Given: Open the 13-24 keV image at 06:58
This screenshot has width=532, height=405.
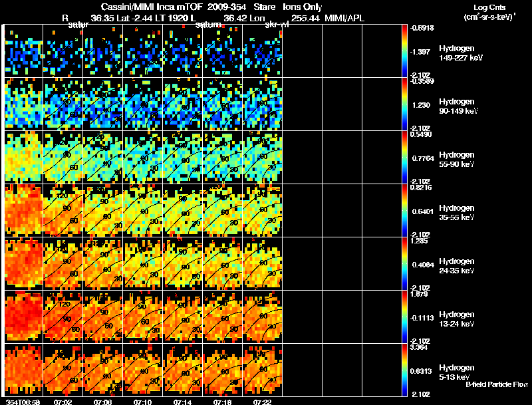Looking at the screenshot, I should [x=23, y=317].
